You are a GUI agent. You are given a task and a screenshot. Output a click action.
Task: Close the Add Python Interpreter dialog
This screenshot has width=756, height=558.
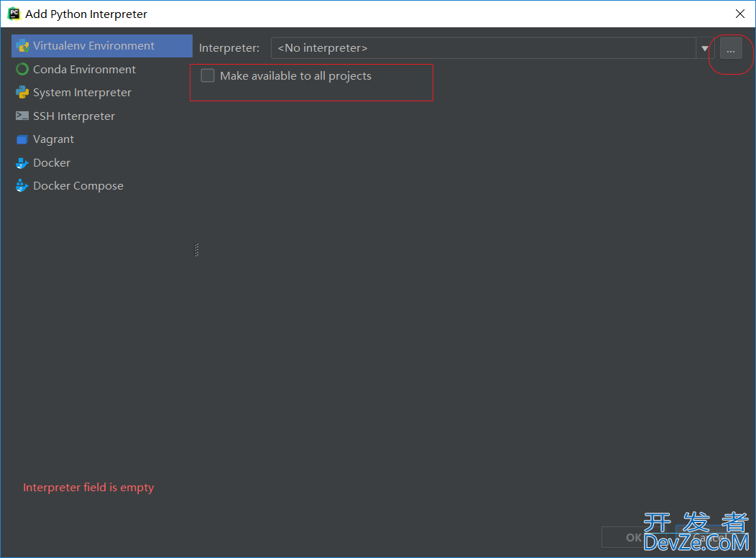point(740,14)
